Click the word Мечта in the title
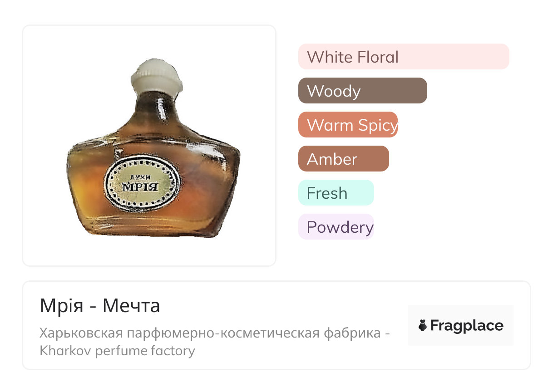553x392 pixels. pyautogui.click(x=131, y=306)
